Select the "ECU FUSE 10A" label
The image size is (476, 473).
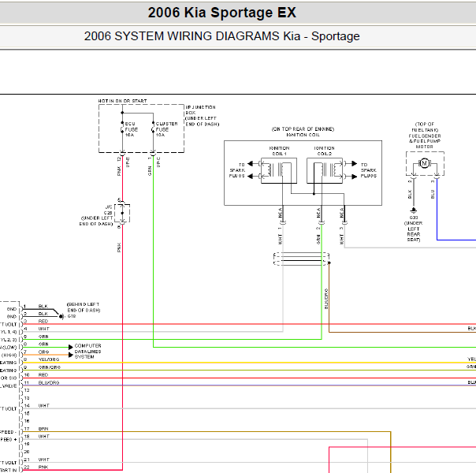point(131,129)
